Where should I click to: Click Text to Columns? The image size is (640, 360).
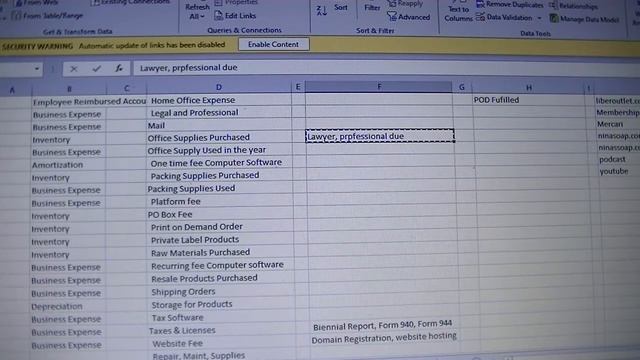coord(458,13)
